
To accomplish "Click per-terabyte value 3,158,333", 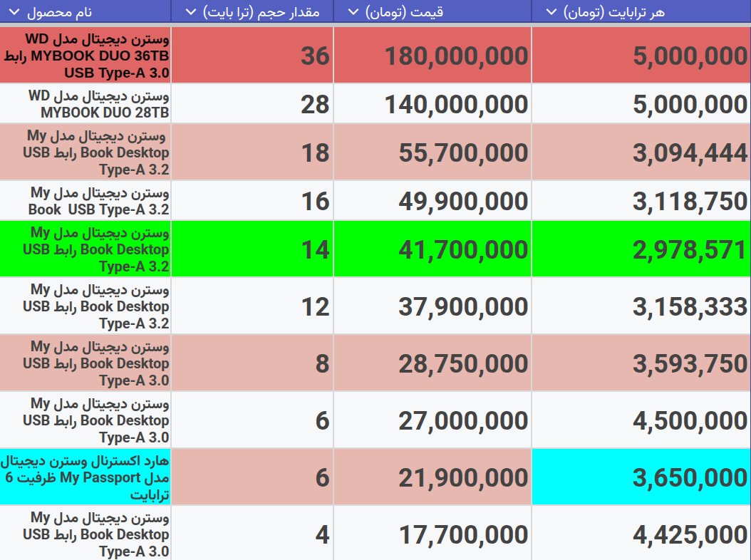I will [x=641, y=306].
